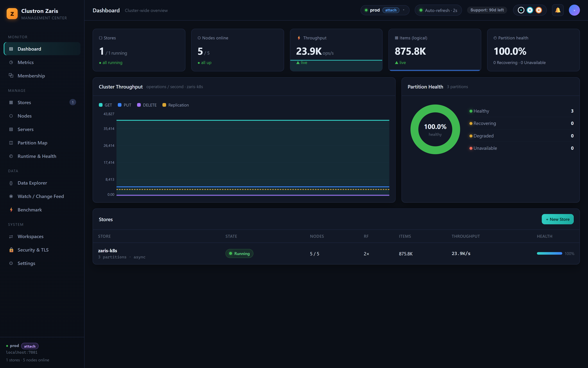Click the Benchmark lightning icon in sidebar

tap(11, 210)
